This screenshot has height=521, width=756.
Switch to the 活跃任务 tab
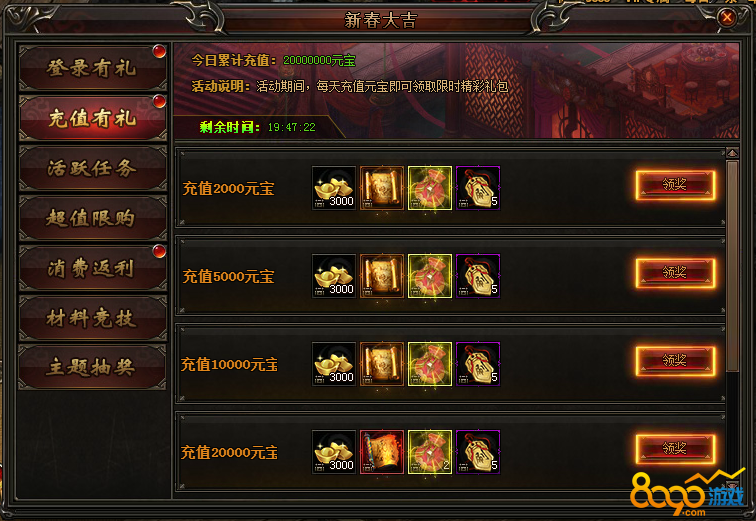[93, 168]
